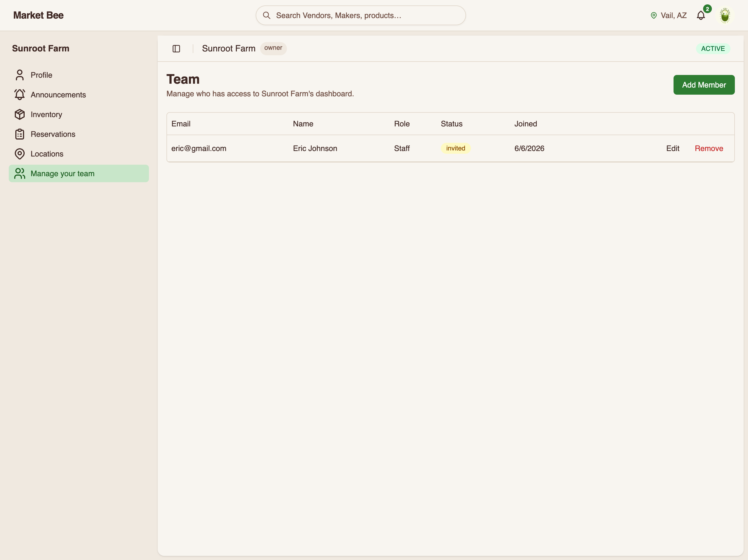Click the Role column header
This screenshot has height=560, width=748.
point(402,124)
